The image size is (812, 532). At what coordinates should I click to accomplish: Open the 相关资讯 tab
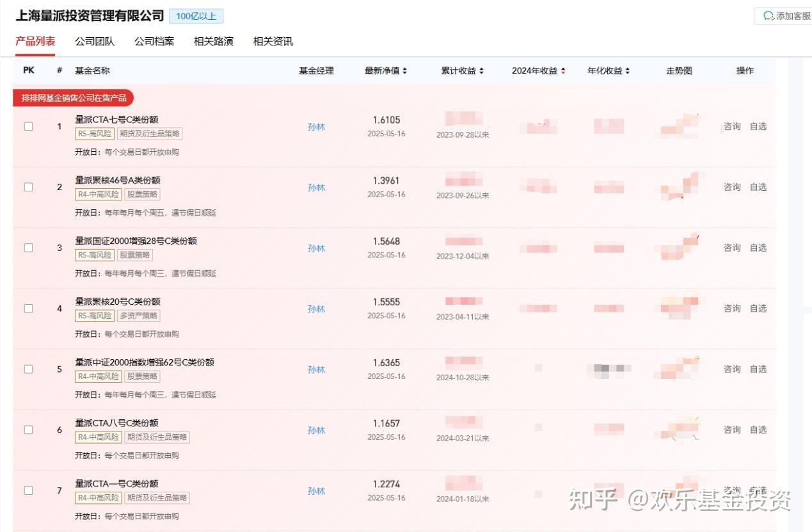273,40
